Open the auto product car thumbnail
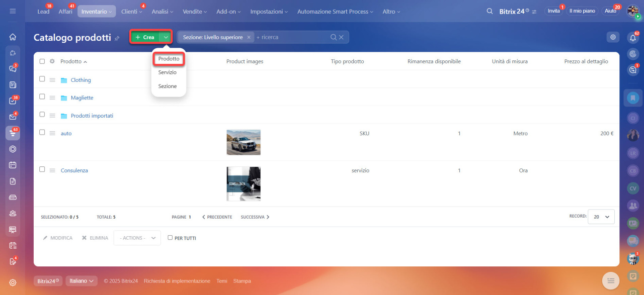The width and height of the screenshot is (644, 295). [244, 142]
